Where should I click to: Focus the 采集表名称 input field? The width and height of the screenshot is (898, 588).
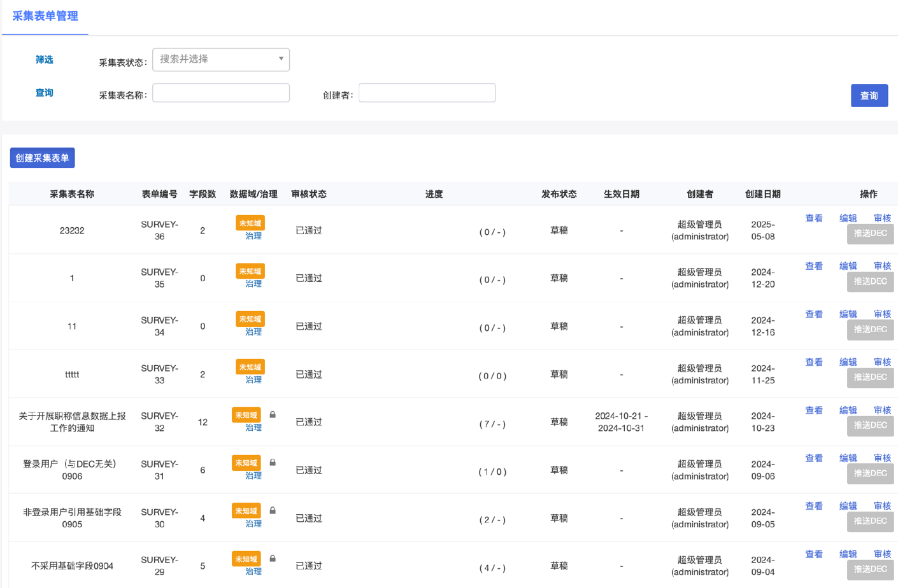[x=221, y=93]
